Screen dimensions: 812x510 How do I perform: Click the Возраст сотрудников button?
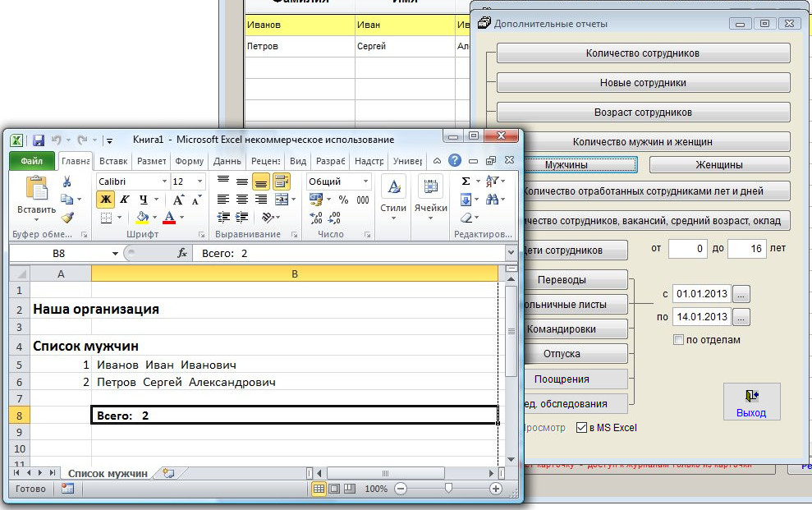point(643,113)
